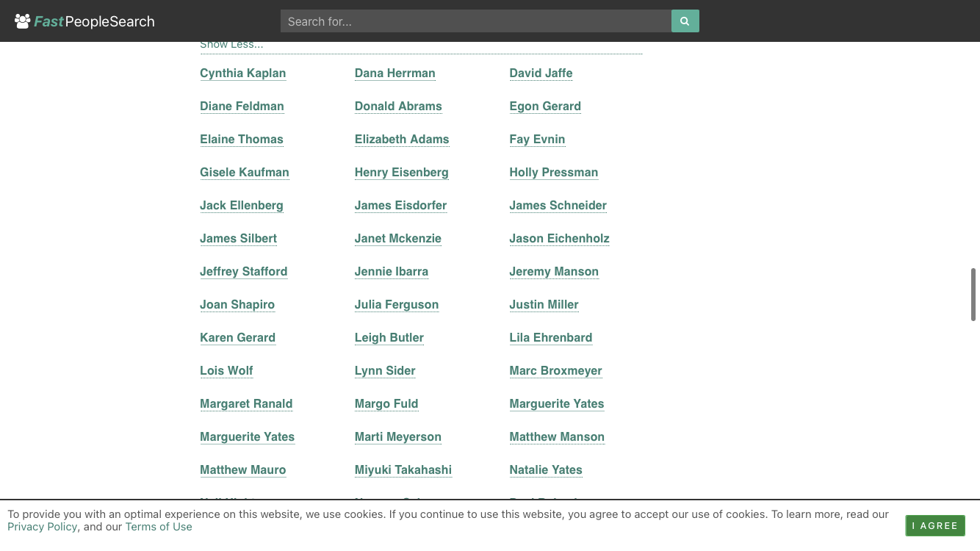
Task: Open the Matthew Manson entry
Action: tap(557, 436)
